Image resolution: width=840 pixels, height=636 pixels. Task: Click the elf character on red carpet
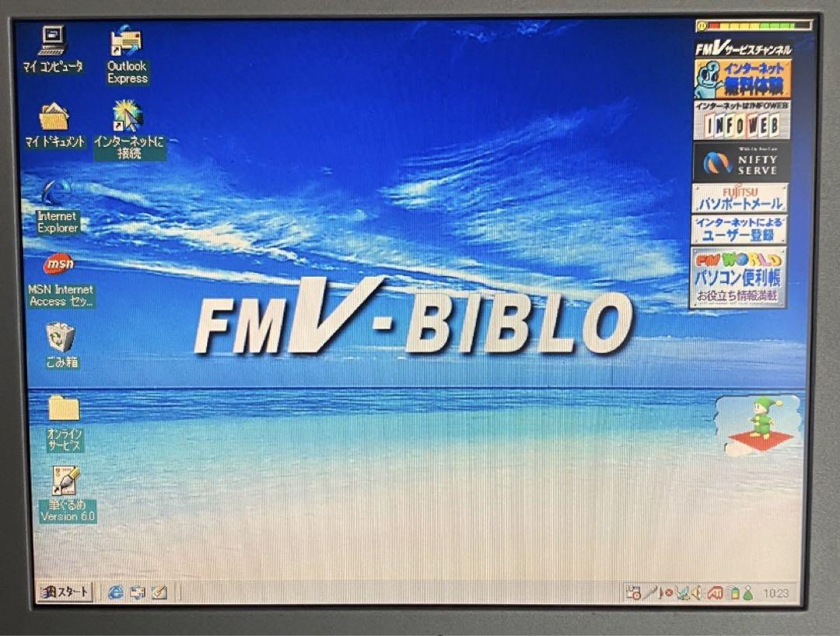(760, 424)
